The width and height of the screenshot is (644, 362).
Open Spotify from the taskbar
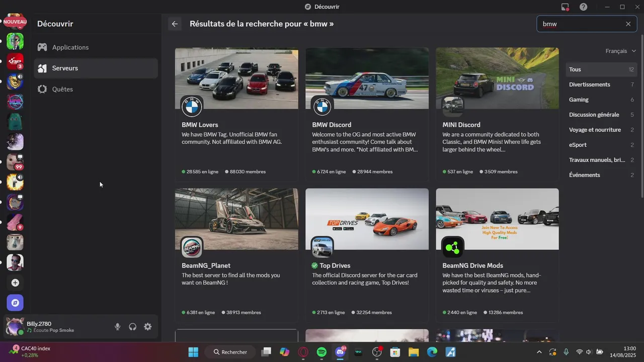pyautogui.click(x=321, y=352)
